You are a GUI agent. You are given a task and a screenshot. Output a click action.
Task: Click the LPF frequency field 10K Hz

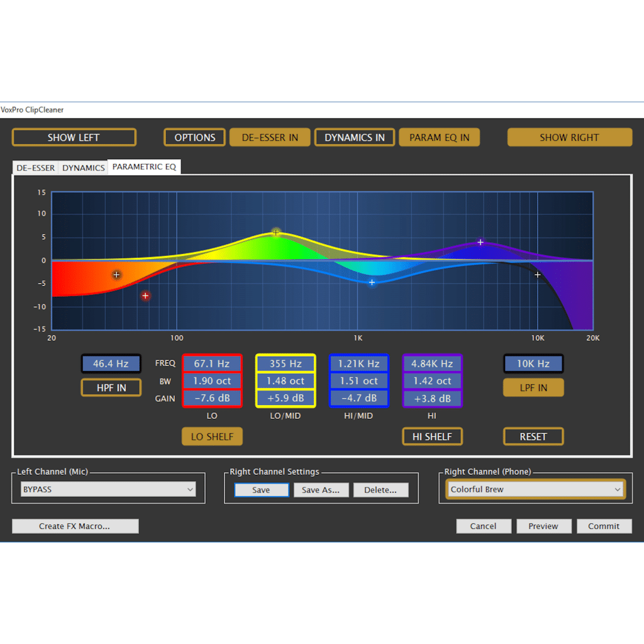pyautogui.click(x=533, y=364)
